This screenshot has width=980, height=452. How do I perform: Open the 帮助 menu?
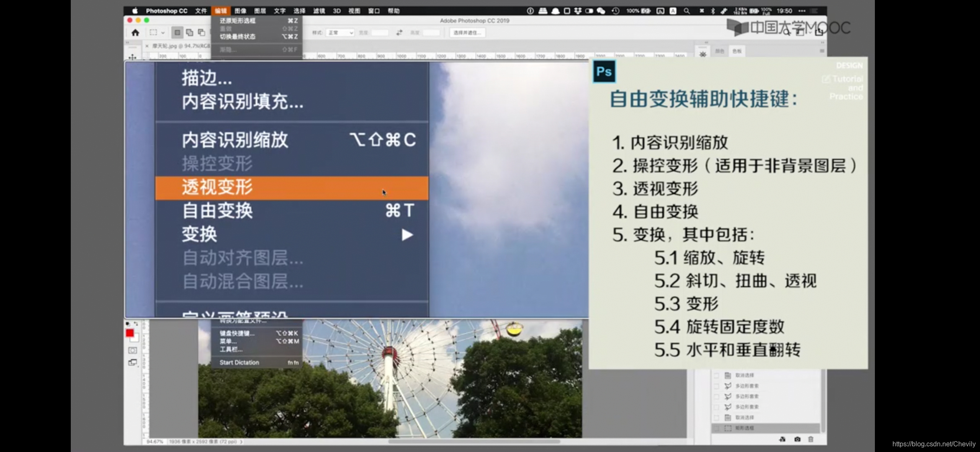coord(394,11)
